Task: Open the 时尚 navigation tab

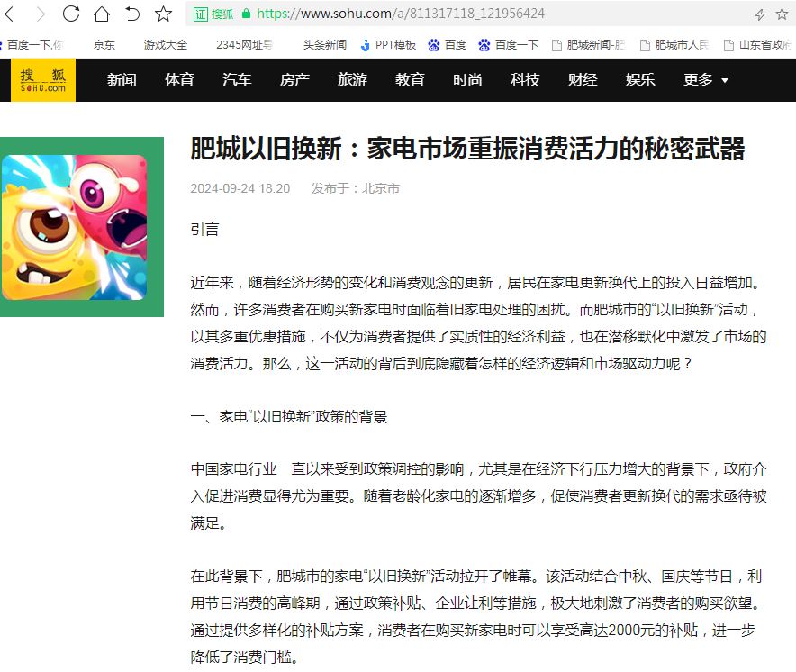Action: 467,80
